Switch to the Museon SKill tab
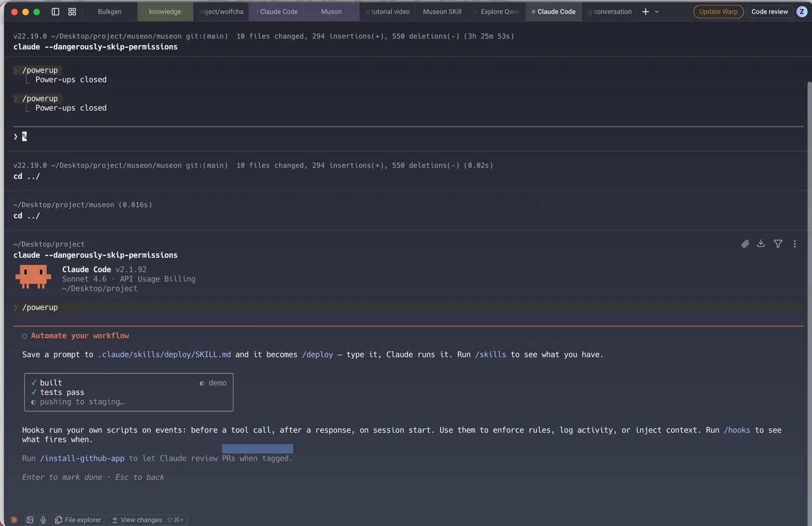The image size is (812, 526). click(442, 12)
